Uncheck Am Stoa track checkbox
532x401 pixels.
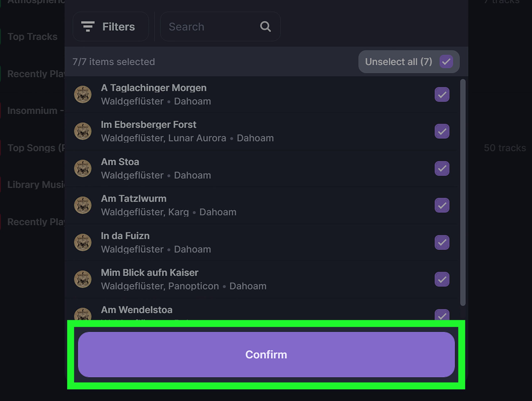point(442,168)
